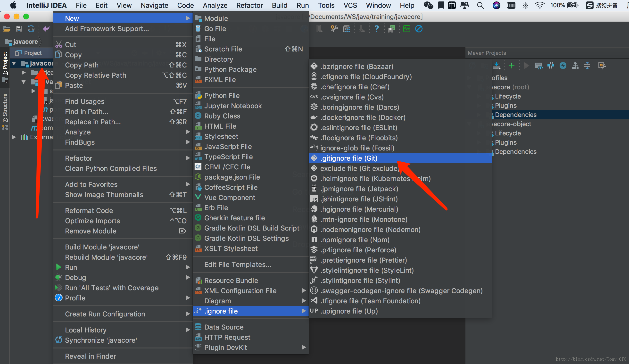
Task: Open Local History submenu
Action: click(x=123, y=330)
